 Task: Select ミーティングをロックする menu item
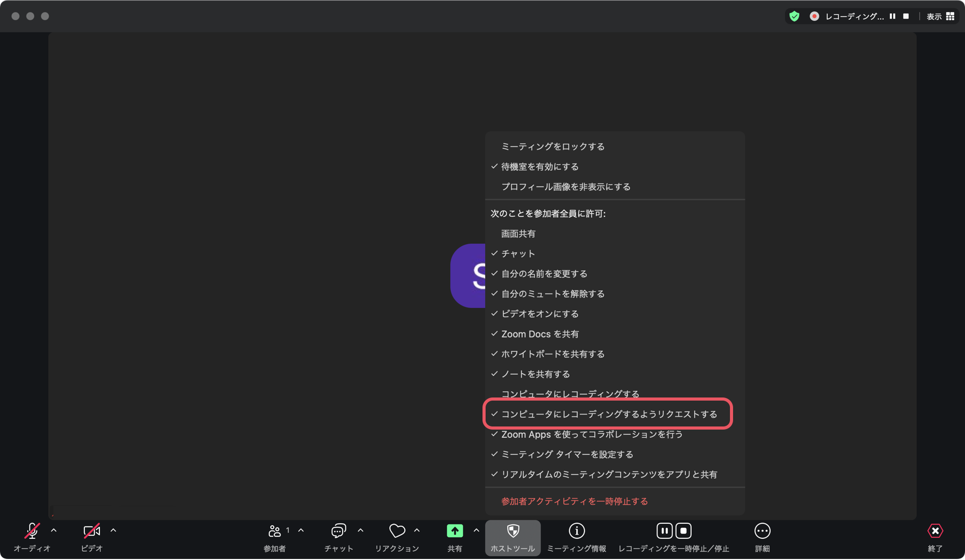click(x=615, y=146)
